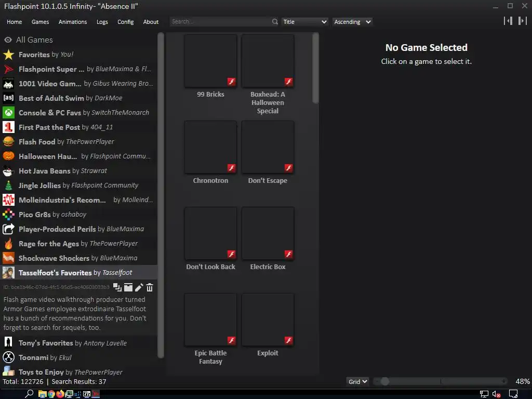Open Firefox from the taskbar
Viewport: 532px width, 399px height.
60,394
